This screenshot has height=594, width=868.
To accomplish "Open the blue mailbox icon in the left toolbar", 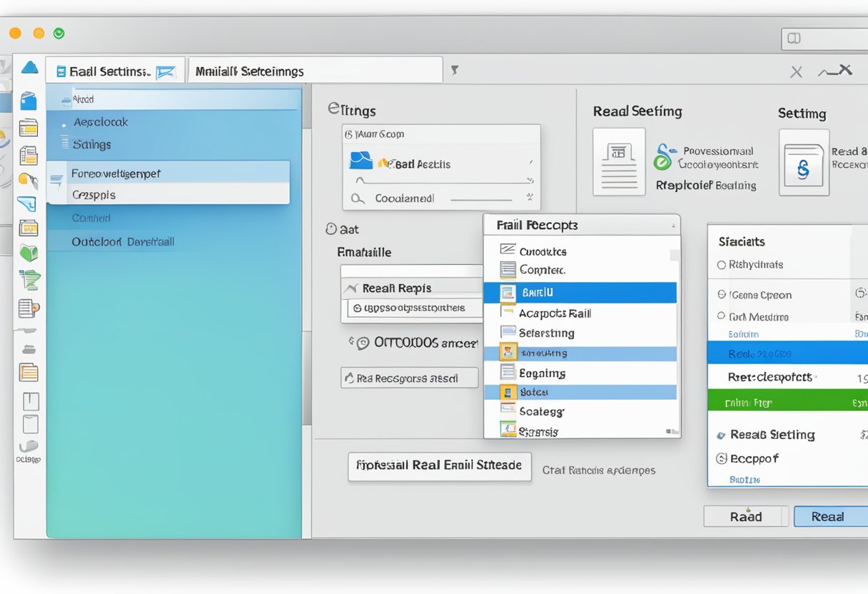I will (29, 100).
